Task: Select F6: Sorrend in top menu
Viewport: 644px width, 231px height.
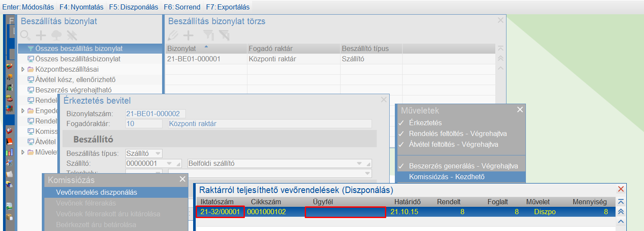Action: (x=182, y=7)
